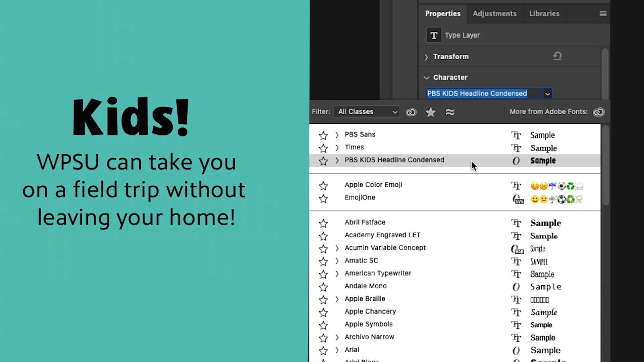
Task: Favorite the PBS Sans font
Action: pyautogui.click(x=323, y=135)
